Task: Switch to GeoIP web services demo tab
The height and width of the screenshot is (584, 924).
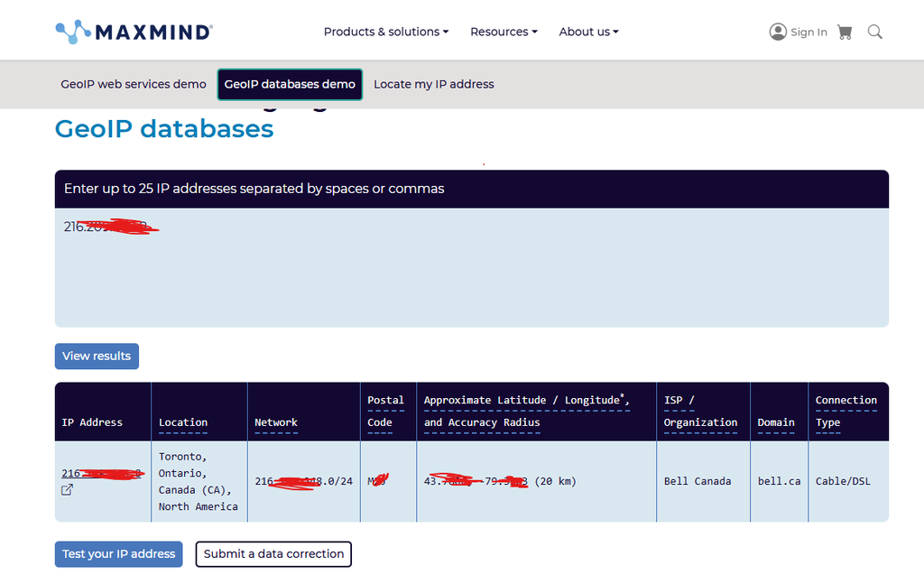Action: tap(134, 84)
